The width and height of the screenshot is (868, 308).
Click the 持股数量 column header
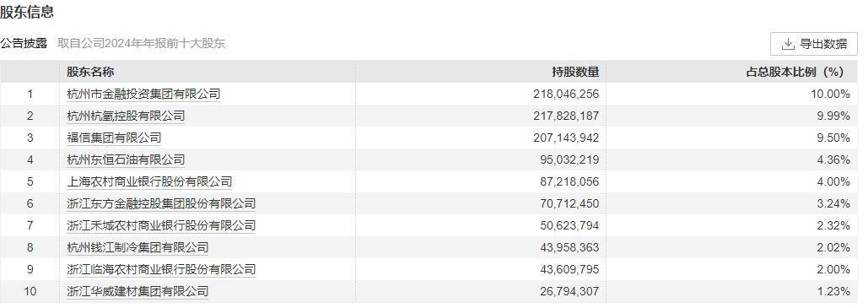tap(575, 72)
